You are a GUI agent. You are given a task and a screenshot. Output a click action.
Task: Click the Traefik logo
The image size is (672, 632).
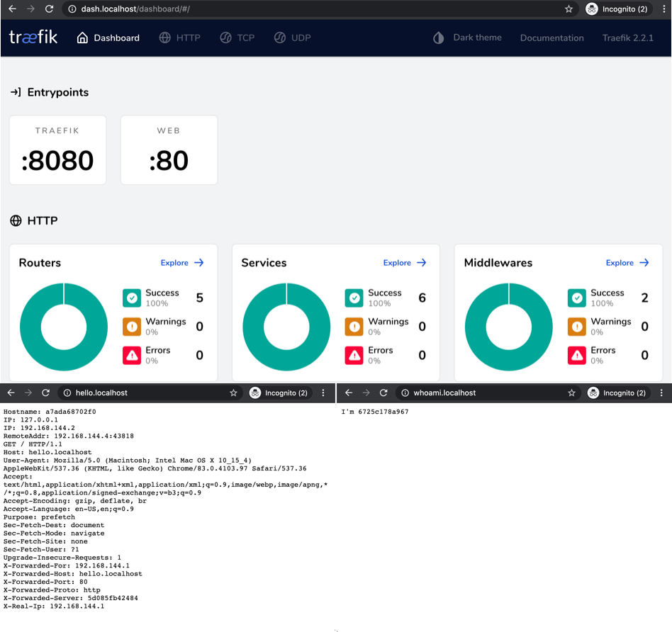click(33, 38)
